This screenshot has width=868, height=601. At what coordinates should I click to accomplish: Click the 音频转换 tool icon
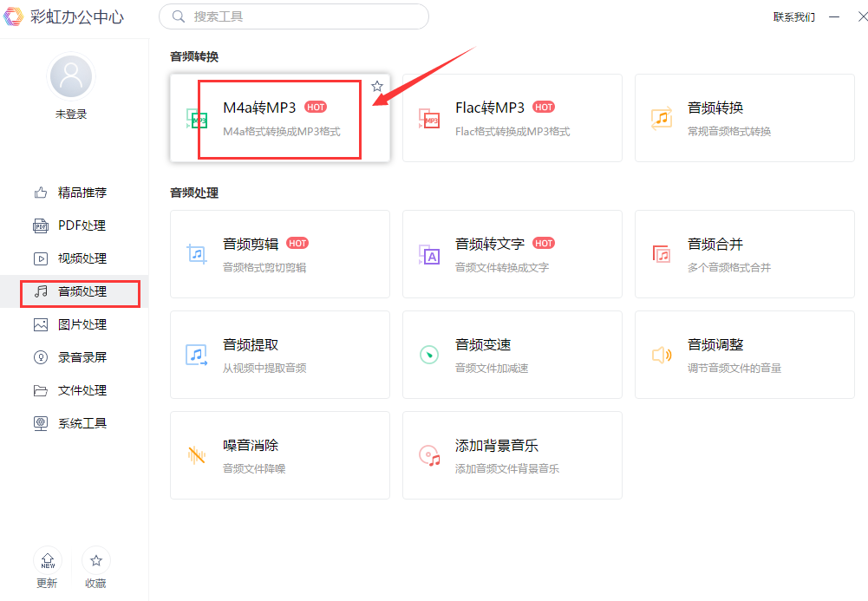tap(662, 119)
